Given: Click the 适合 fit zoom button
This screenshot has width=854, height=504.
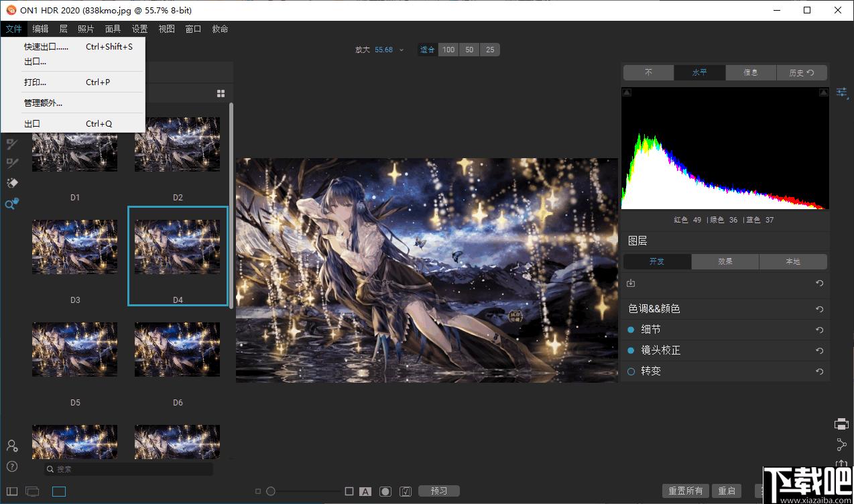Looking at the screenshot, I should pos(428,50).
